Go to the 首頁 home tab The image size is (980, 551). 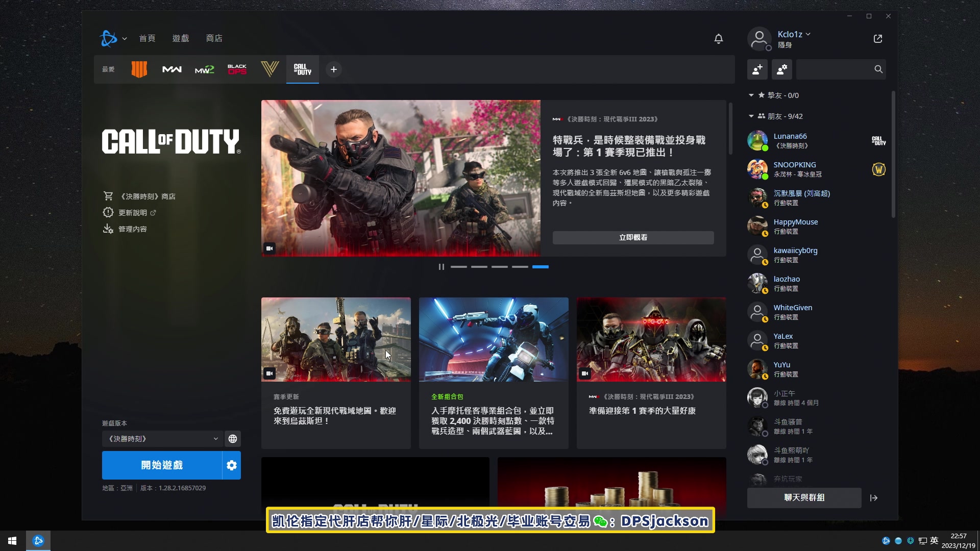(x=148, y=39)
